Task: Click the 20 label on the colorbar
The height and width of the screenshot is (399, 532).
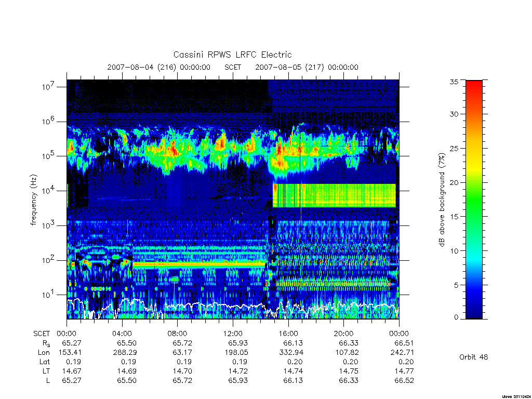Action: pos(454,182)
